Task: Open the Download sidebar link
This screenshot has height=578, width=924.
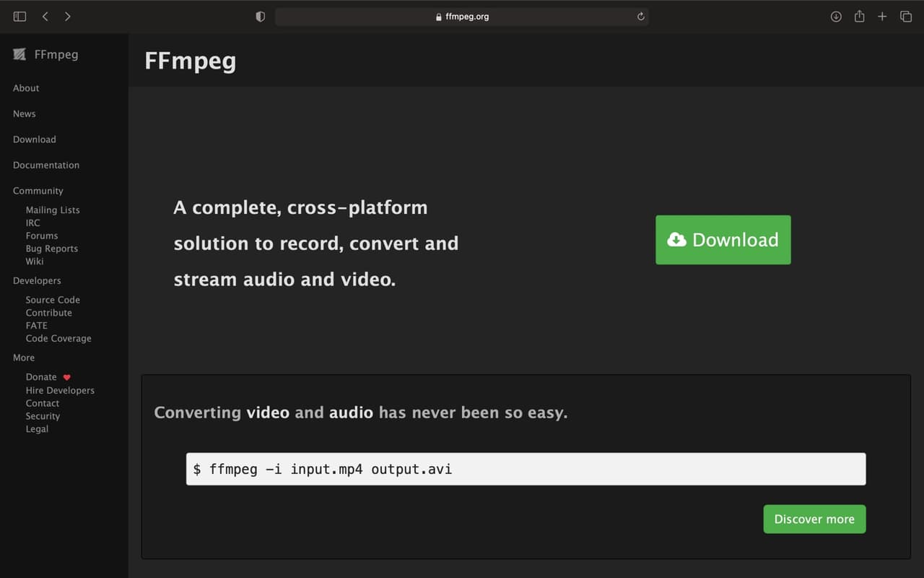Action: [34, 139]
